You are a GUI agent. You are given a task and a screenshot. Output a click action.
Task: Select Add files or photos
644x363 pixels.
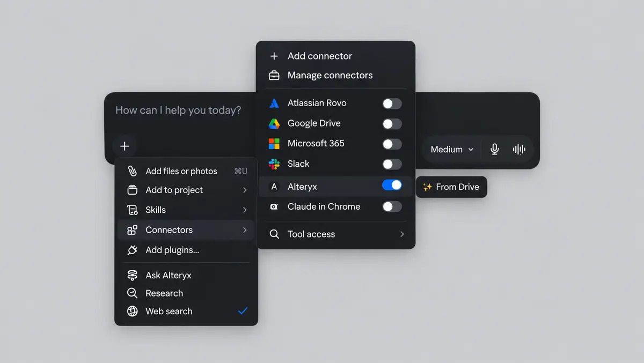tap(186, 171)
